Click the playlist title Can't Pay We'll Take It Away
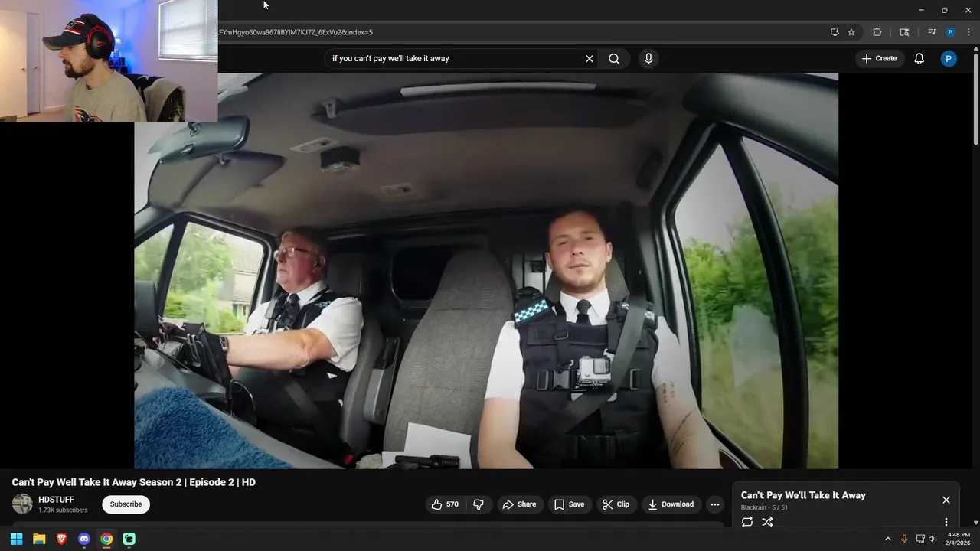Image resolution: width=980 pixels, height=551 pixels. coord(803,495)
